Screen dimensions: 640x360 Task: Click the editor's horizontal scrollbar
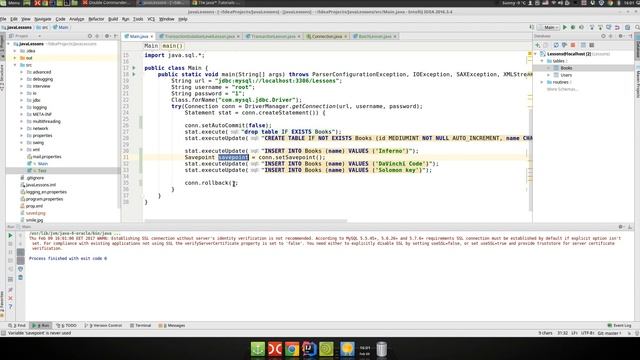point(246,221)
